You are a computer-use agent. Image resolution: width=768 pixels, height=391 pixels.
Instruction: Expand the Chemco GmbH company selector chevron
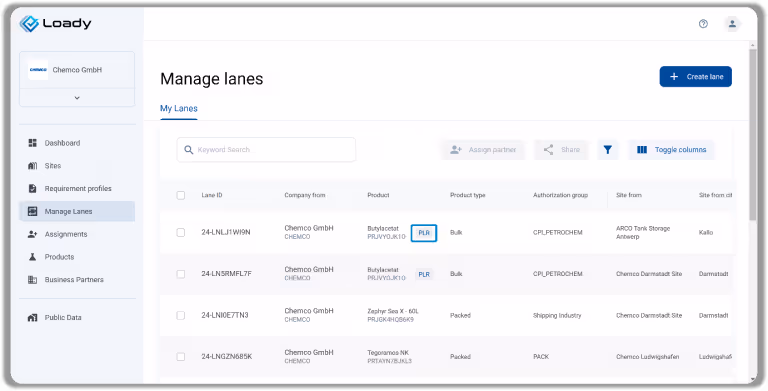click(77, 98)
